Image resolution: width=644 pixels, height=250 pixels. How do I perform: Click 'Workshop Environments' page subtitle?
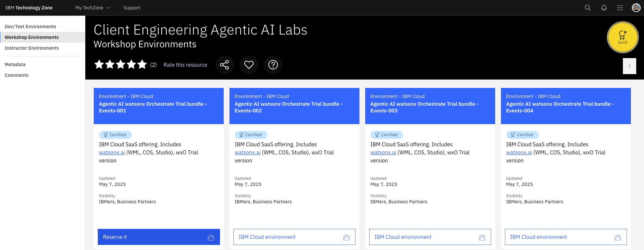[145, 44]
